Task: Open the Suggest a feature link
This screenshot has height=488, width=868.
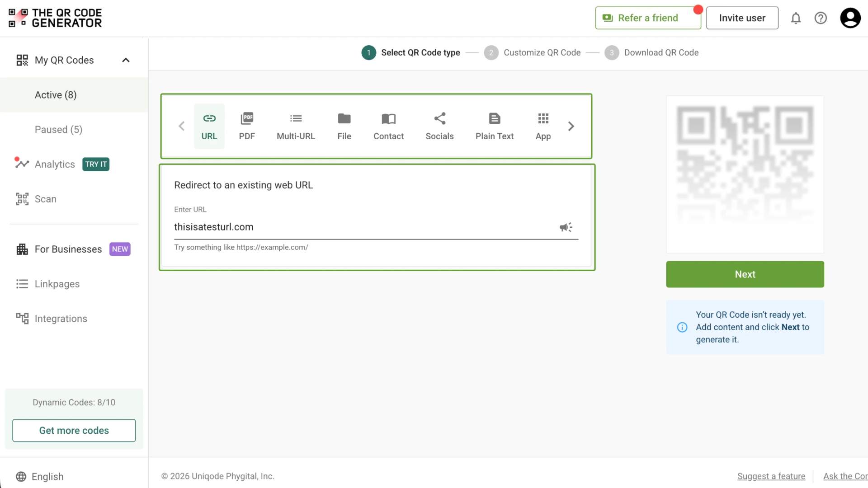Action: pos(771,476)
